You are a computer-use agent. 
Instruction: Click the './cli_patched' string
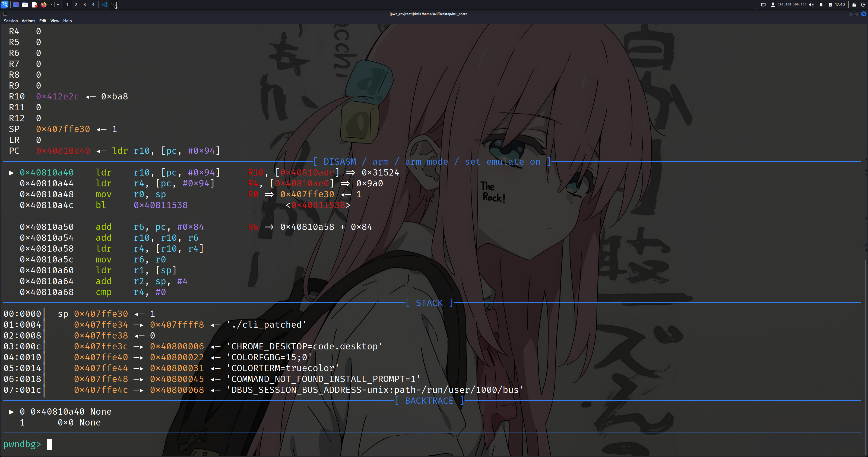pos(267,325)
